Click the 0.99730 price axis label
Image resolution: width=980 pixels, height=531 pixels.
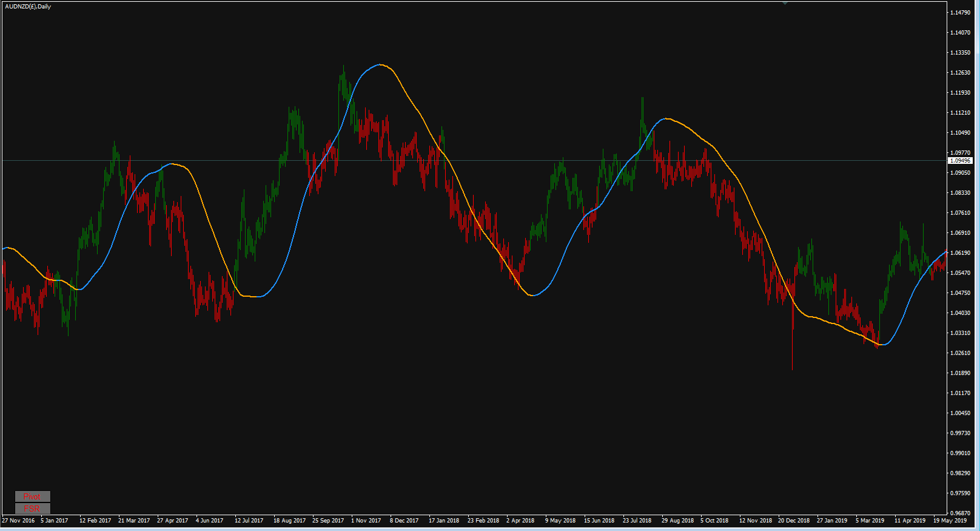tap(961, 433)
